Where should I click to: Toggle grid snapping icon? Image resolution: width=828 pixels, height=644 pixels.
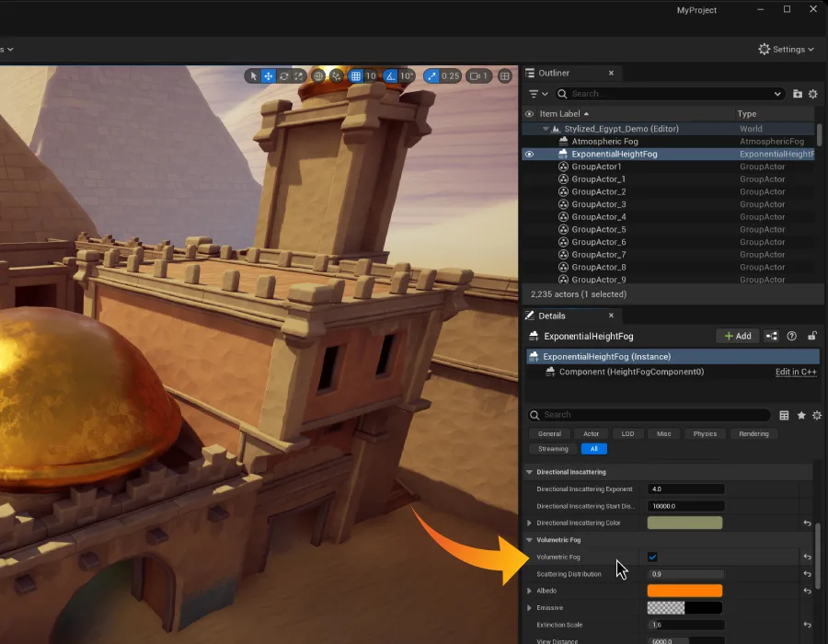[356, 76]
